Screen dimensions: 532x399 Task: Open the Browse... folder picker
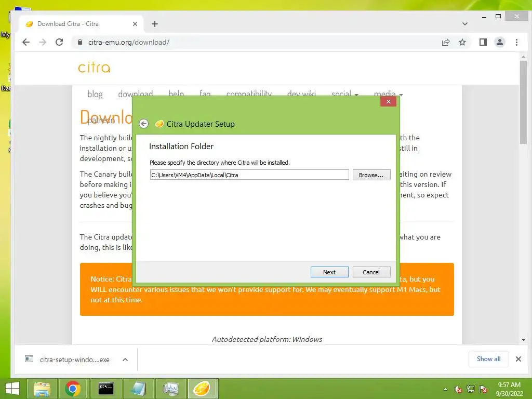pyautogui.click(x=371, y=175)
